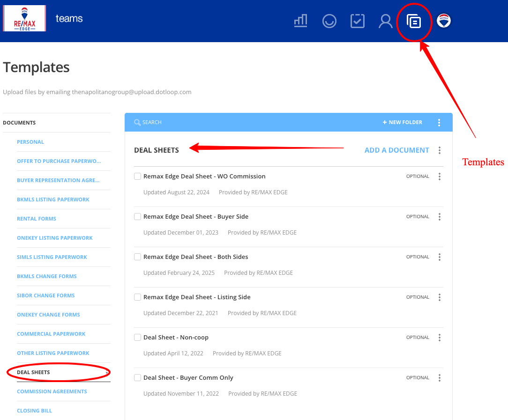Check Remax Edge Deal Sheet - Both Sides
The height and width of the screenshot is (420, 508).
[137, 257]
